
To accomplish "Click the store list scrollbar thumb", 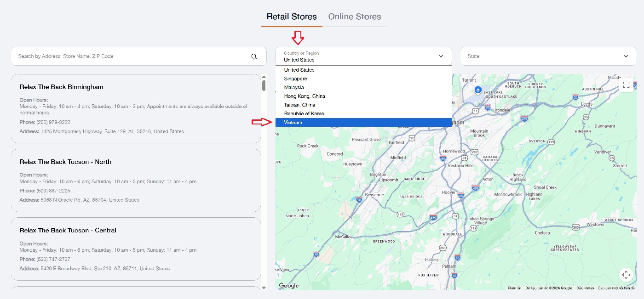I will pyautogui.click(x=264, y=86).
